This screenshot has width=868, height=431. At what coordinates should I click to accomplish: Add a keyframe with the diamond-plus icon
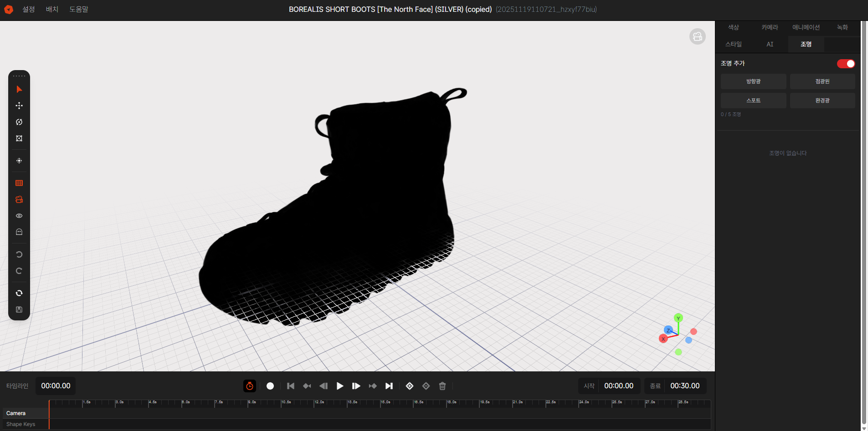coord(409,386)
